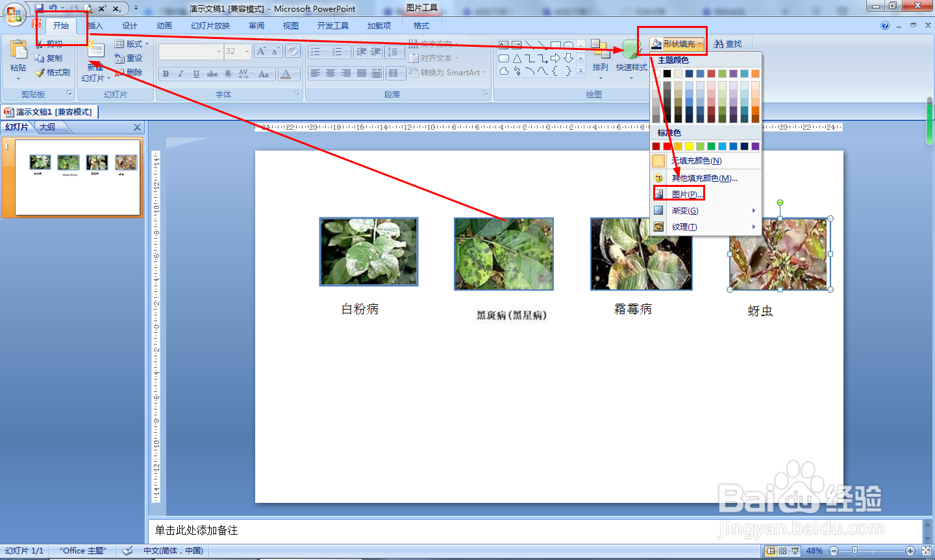The height and width of the screenshot is (560, 935).
Task: Click the Format Painter (格式刷) brush
Action: click(x=53, y=73)
